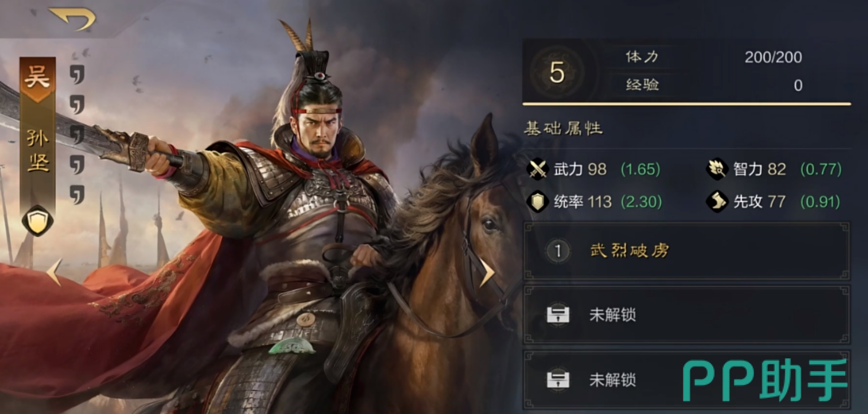Tap the middle star rank marker

tap(77, 135)
